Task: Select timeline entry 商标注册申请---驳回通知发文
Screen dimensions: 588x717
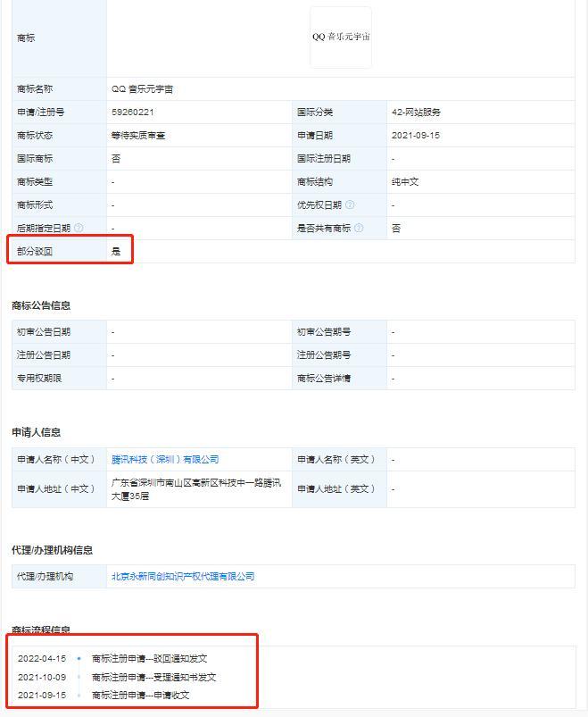Action: 149,658
